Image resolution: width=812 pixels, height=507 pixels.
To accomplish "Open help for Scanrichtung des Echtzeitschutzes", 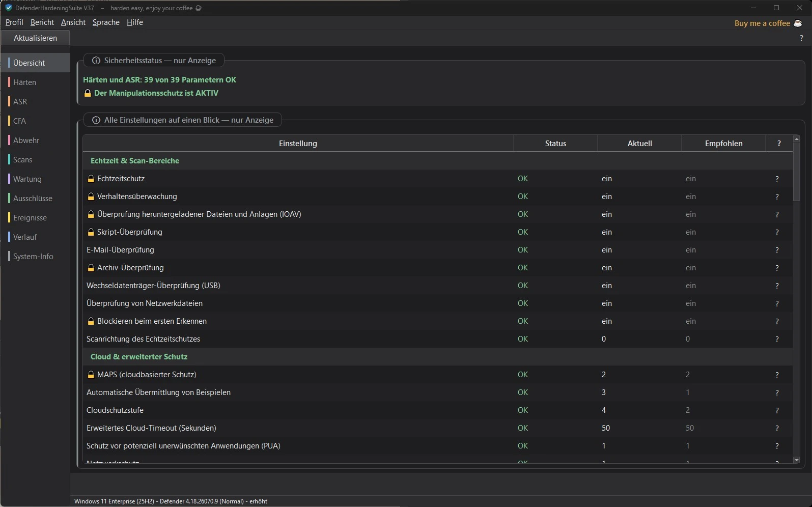I will (x=777, y=339).
